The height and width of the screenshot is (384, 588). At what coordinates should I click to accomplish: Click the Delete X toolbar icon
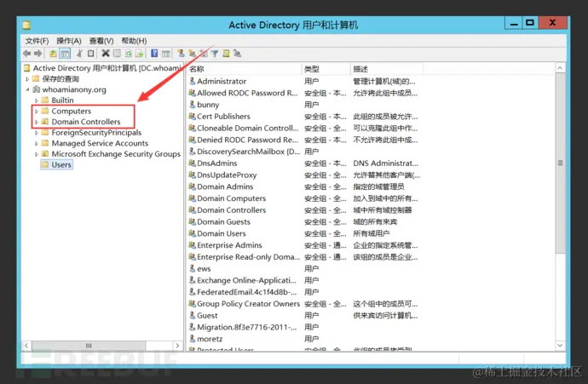tap(106, 54)
